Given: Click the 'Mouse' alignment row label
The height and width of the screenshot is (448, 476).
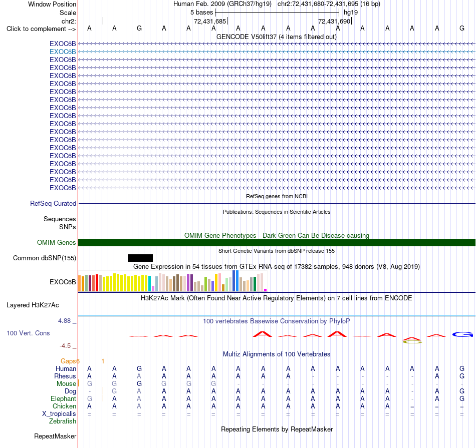Looking at the screenshot, I should pos(66,384).
